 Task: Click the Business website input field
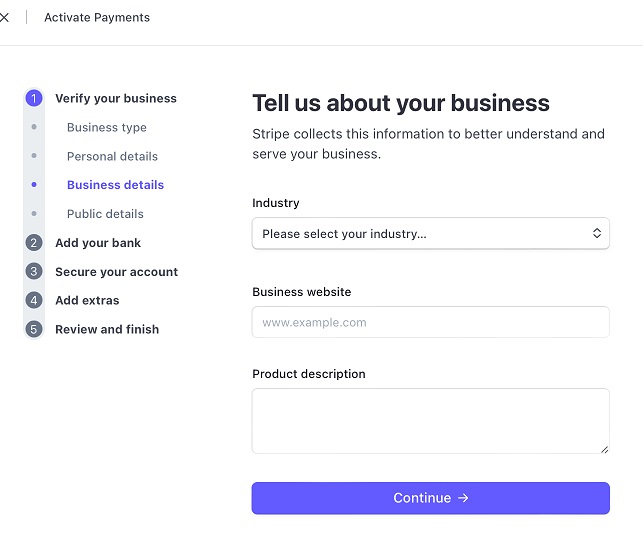pos(430,322)
